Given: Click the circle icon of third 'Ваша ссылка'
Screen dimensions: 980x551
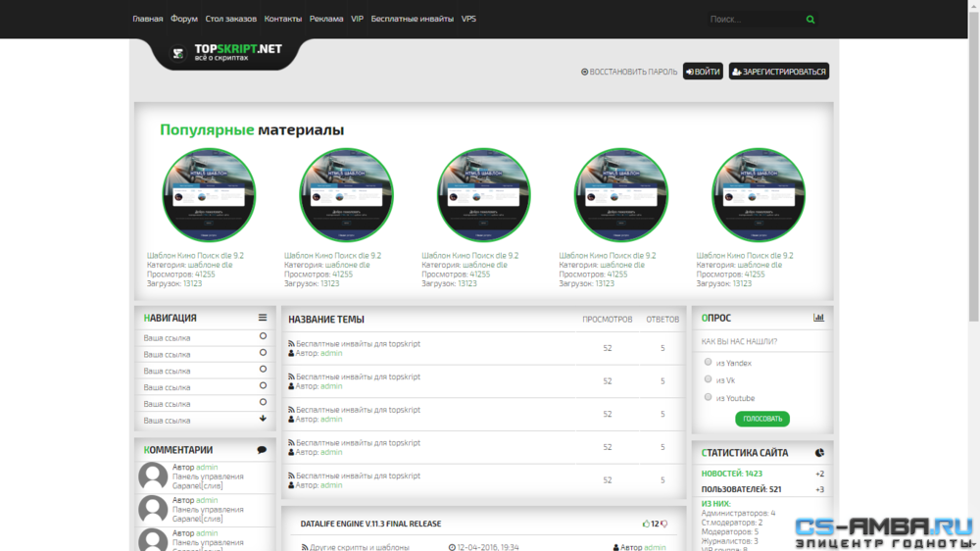Looking at the screenshot, I should coord(263,369).
